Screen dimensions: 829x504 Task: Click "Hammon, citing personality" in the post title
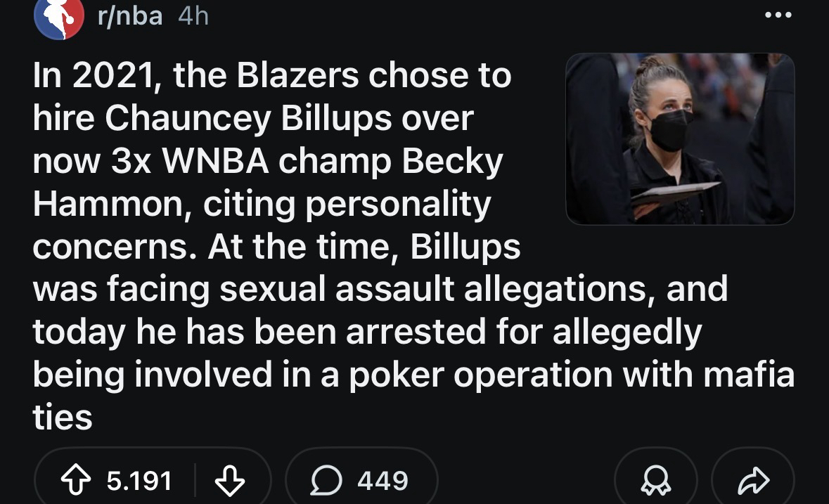(262, 204)
